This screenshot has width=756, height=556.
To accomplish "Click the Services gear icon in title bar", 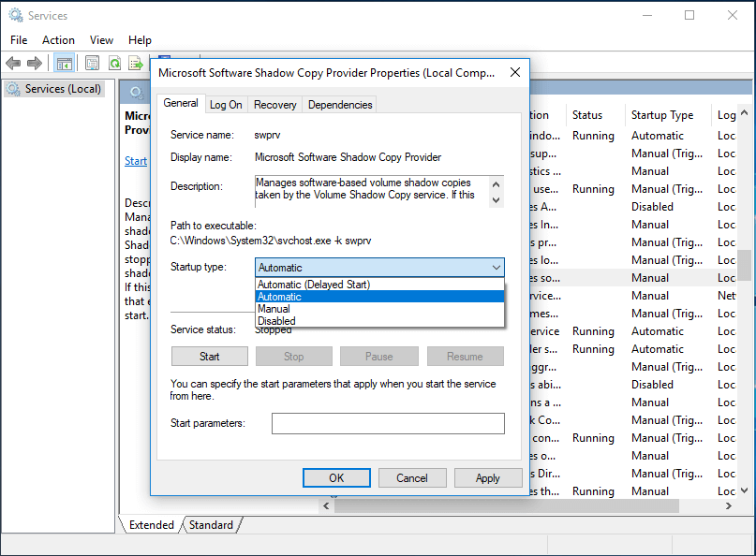I will coord(15,15).
